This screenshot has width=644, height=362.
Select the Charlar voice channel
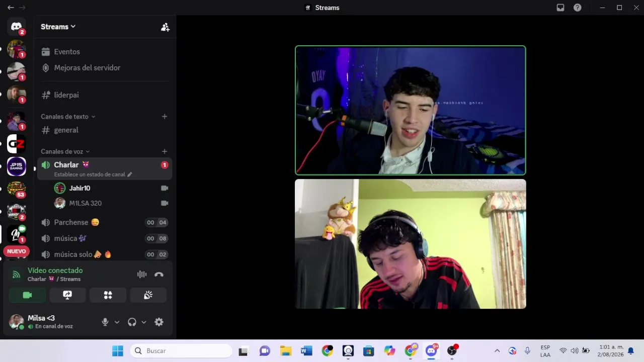click(x=105, y=169)
